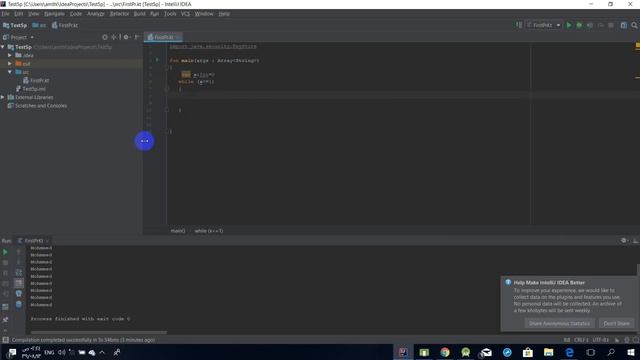Stop process in the Run panel
Screen dimensions: 640x360
click(x=5, y=263)
